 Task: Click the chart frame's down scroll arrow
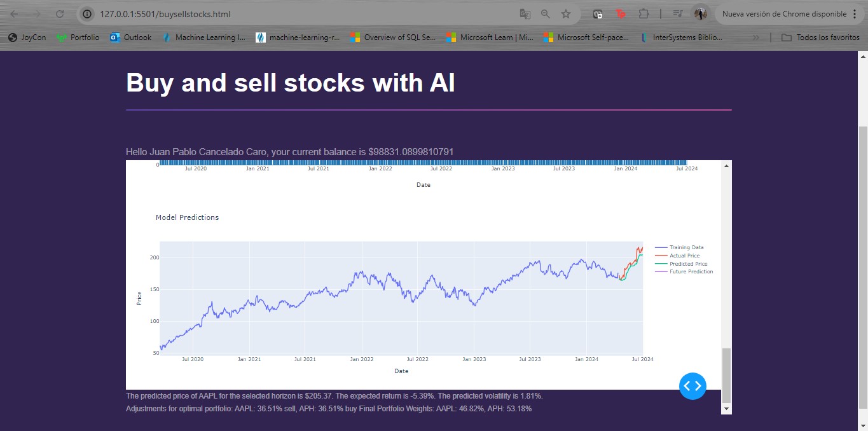(x=726, y=408)
